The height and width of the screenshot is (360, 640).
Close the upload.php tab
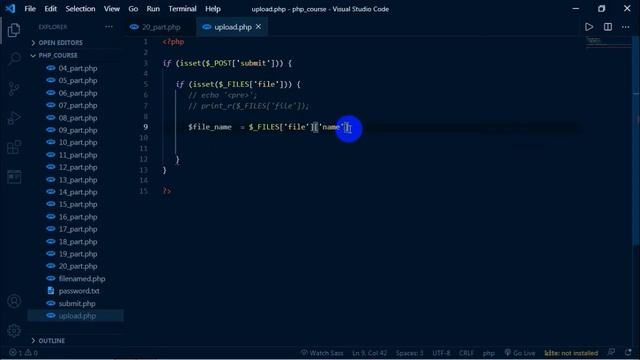point(258,27)
